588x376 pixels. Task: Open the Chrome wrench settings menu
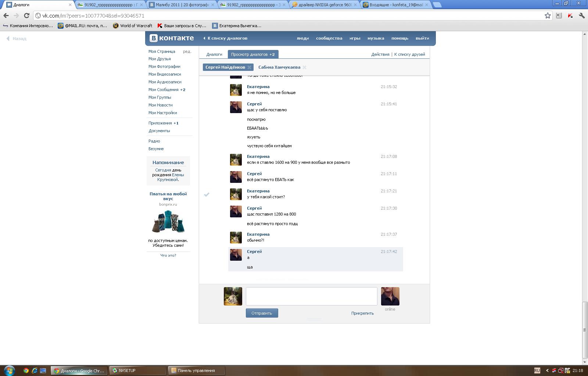[582, 15]
